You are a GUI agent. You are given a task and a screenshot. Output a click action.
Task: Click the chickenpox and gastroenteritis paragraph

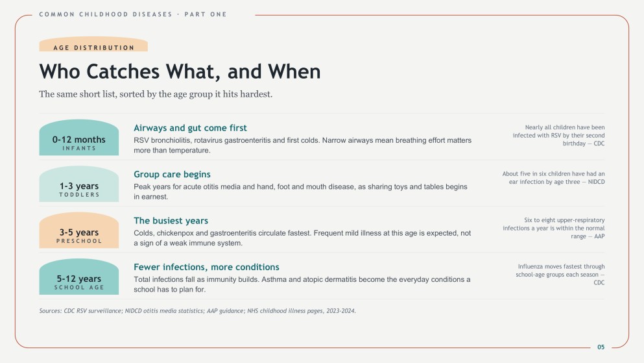tap(302, 238)
